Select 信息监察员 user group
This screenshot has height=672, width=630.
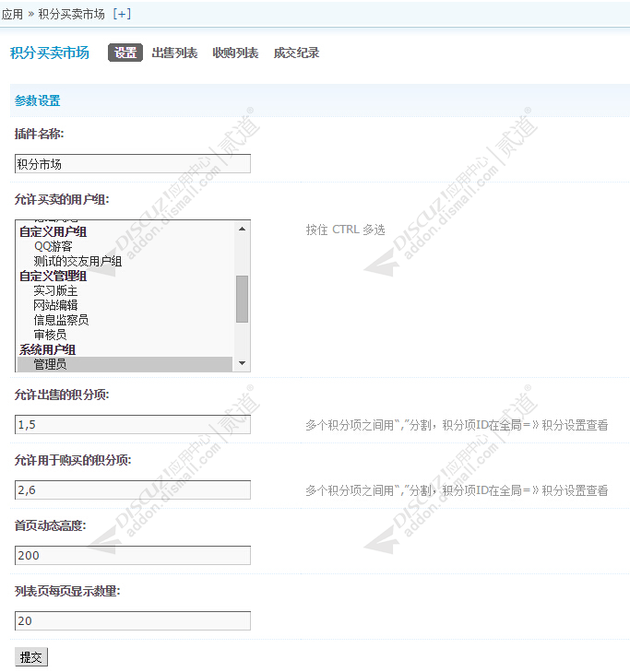61,320
